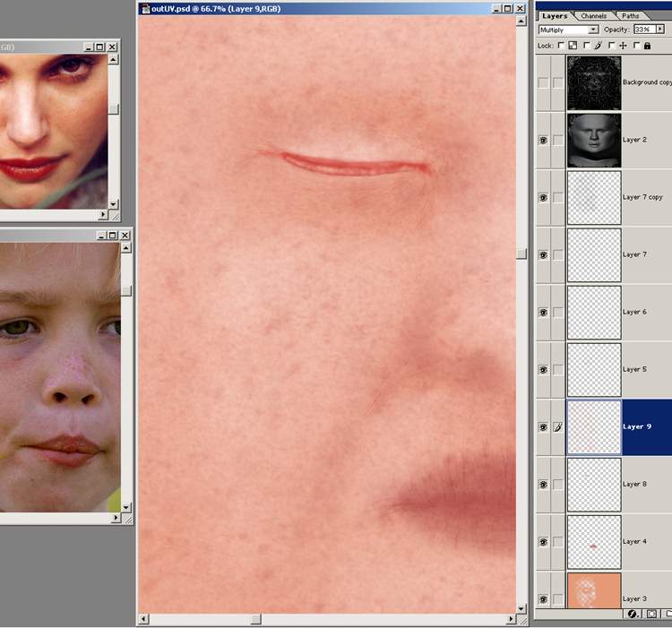Hide Layer 2 using its eye icon
Viewport: 672px width, 628px height.
(x=543, y=141)
